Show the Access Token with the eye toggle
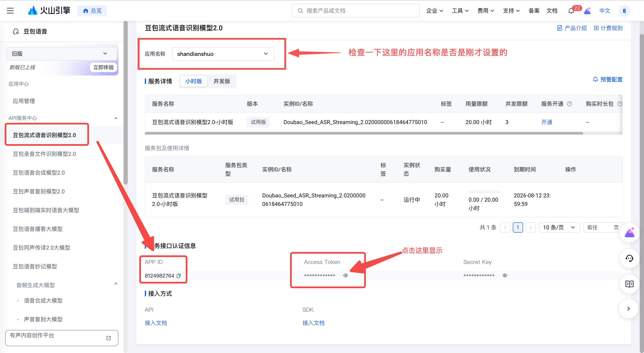Viewport: 644px width, 353px height. point(345,275)
